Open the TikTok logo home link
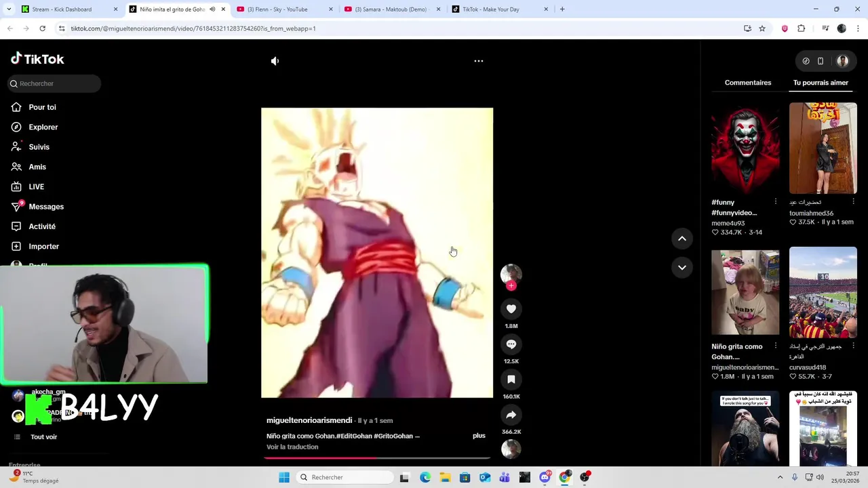The image size is (868, 488). (37, 59)
